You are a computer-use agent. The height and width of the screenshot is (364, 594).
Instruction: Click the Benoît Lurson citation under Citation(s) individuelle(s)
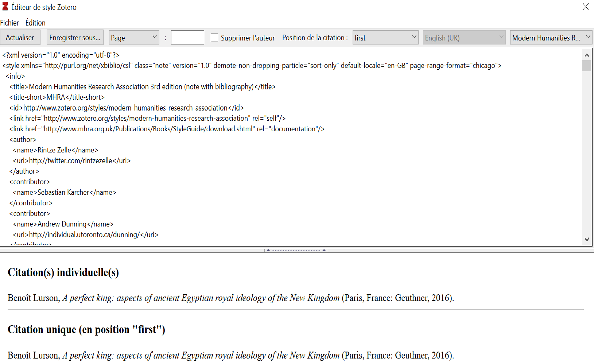click(x=231, y=298)
